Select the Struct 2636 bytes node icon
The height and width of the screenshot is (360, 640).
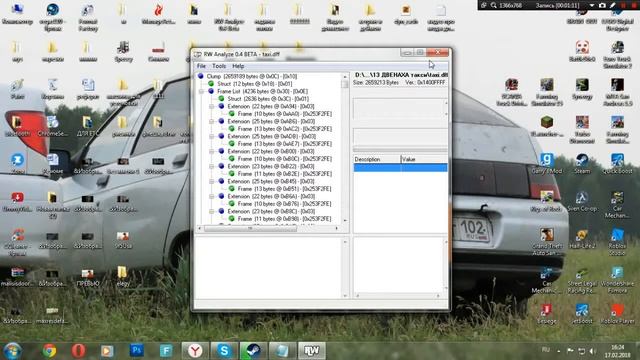221,98
